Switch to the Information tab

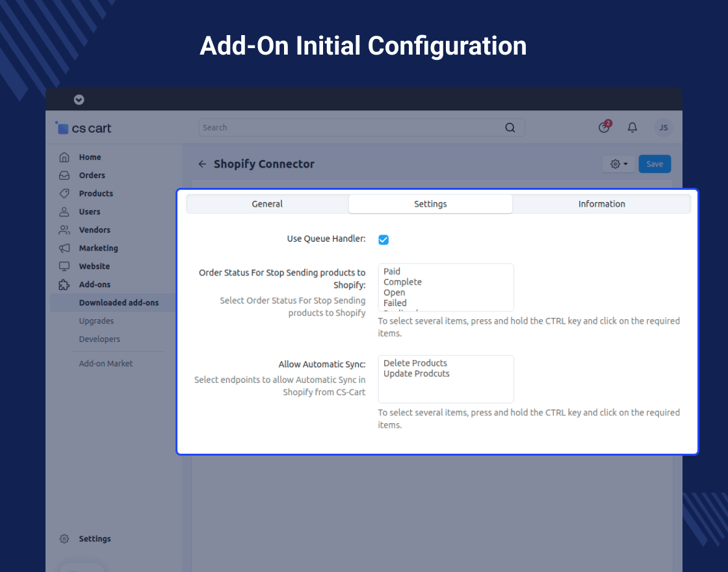tap(601, 204)
